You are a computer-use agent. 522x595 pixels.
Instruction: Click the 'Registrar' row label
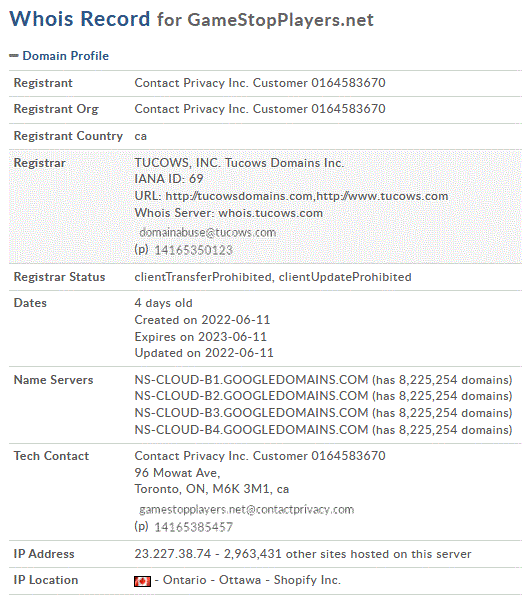coord(39,163)
